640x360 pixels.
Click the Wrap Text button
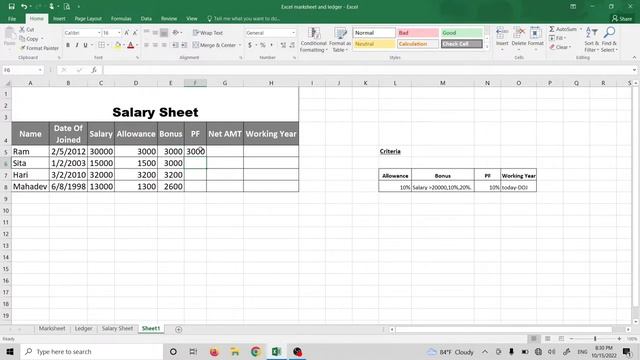208,33
